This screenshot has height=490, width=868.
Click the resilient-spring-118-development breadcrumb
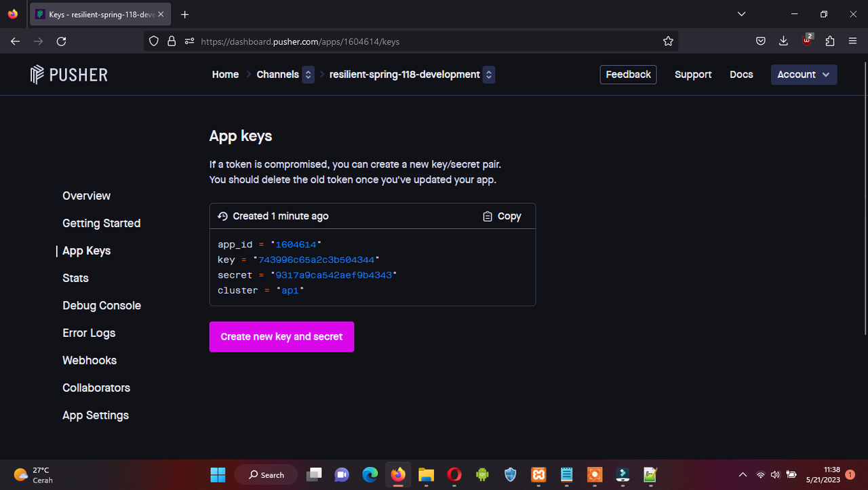[405, 75]
